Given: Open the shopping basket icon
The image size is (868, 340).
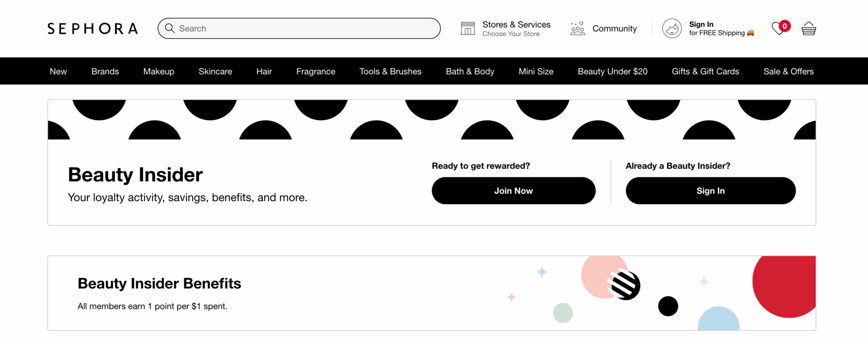Looking at the screenshot, I should (809, 29).
